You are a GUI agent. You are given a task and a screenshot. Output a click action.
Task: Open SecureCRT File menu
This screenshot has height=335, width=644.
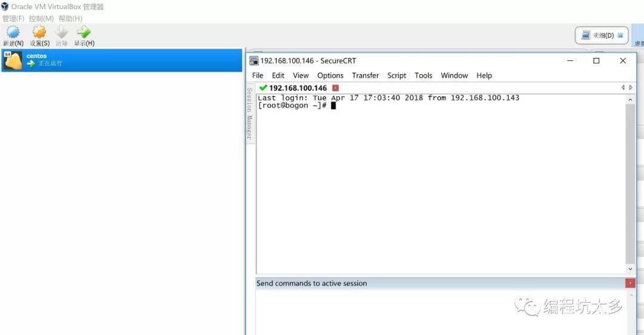258,76
